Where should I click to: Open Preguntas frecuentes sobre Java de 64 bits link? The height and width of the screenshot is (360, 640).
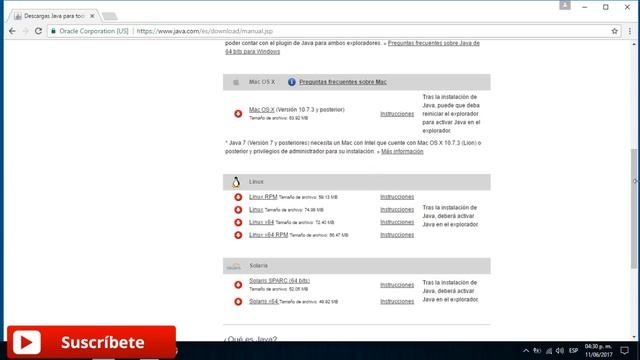click(352, 47)
